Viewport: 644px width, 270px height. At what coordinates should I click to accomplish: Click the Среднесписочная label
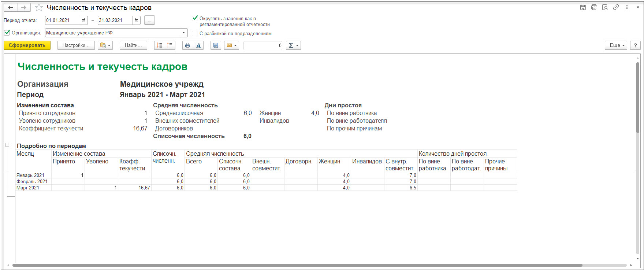click(x=179, y=113)
